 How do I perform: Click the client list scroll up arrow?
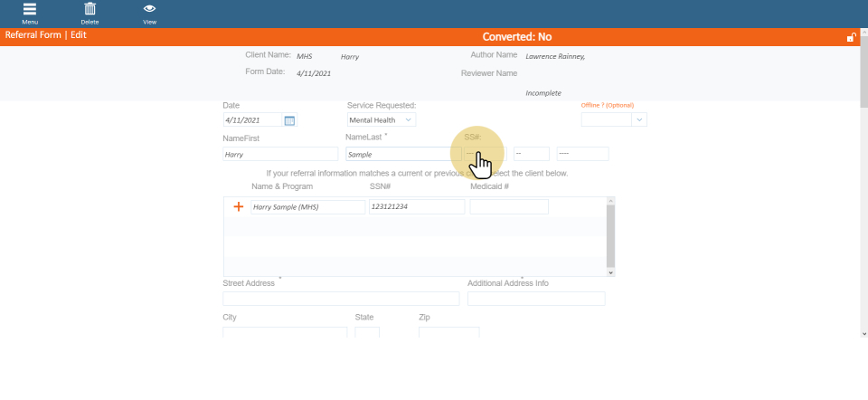click(x=611, y=201)
